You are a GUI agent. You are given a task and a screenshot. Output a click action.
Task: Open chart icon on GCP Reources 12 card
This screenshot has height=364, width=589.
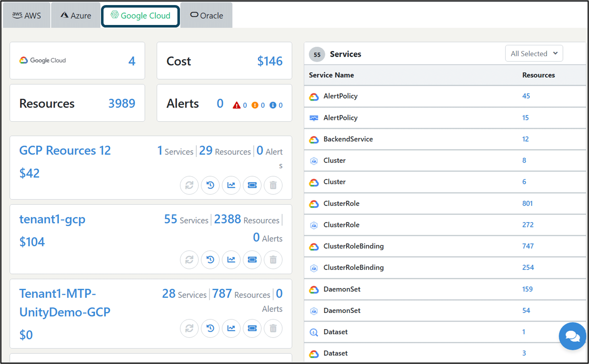pos(231,185)
